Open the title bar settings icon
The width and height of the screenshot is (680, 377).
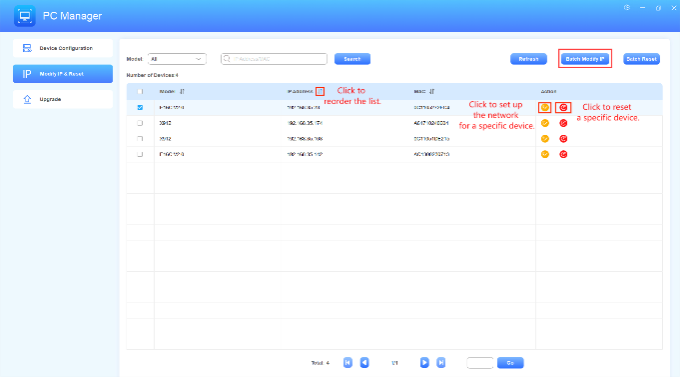point(627,8)
